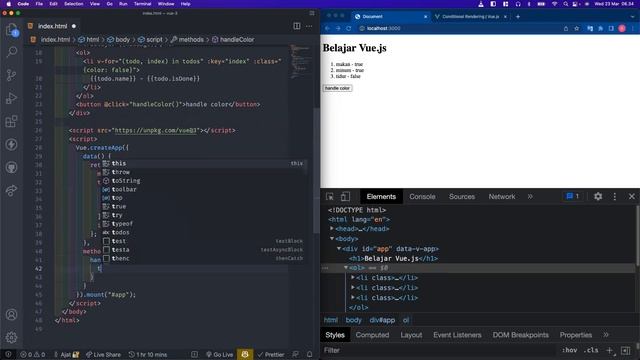Image resolution: width=640 pixels, height=360 pixels.
Task: Split the editor to the right
Action: coord(297,26)
